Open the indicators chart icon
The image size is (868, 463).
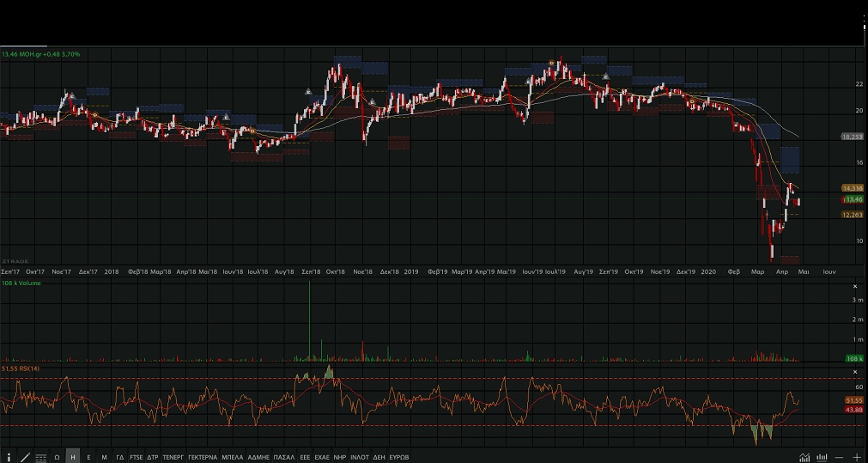(x=804, y=457)
